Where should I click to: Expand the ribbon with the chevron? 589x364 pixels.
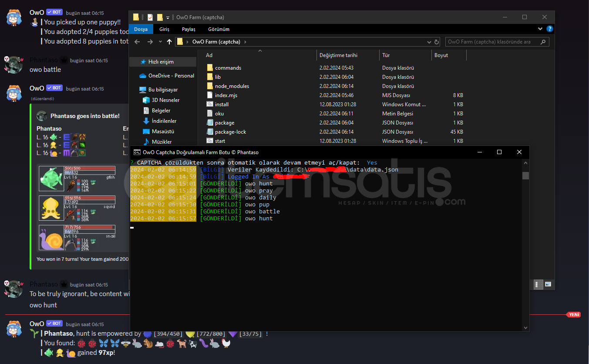[540, 29]
